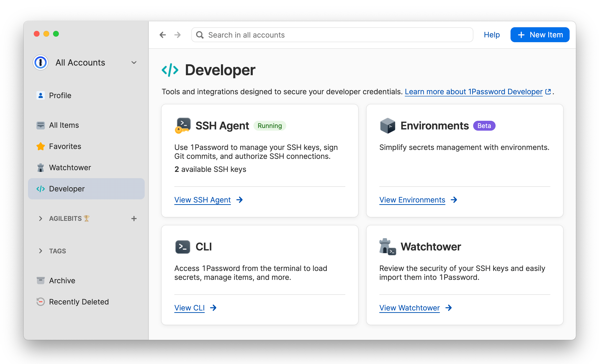Open Watchtower via its sidebar tower icon
The image size is (600, 364).
point(41,168)
